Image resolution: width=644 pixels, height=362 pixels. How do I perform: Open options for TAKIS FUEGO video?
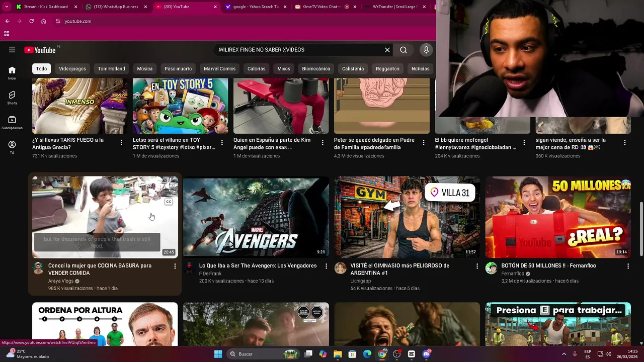(121, 143)
